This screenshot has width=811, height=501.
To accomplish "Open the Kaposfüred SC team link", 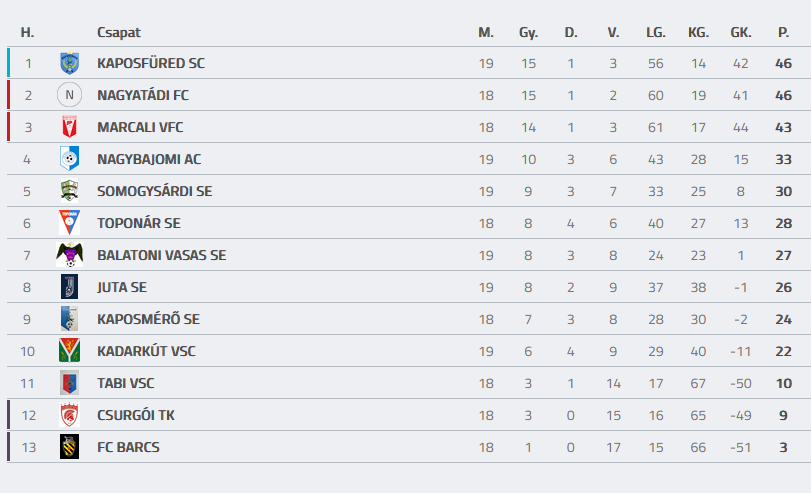I will (150, 63).
